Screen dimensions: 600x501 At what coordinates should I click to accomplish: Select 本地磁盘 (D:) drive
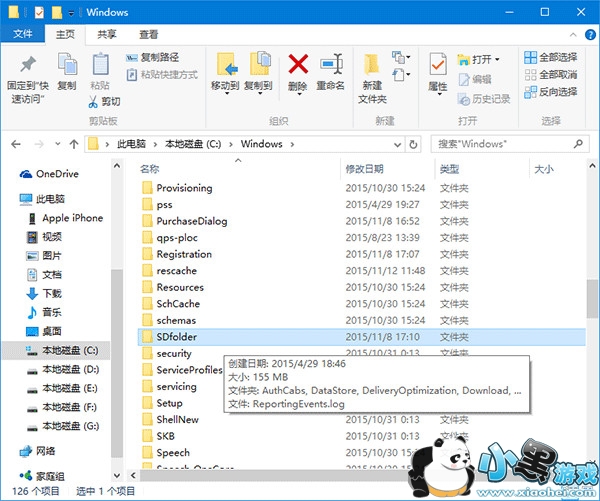(x=63, y=369)
